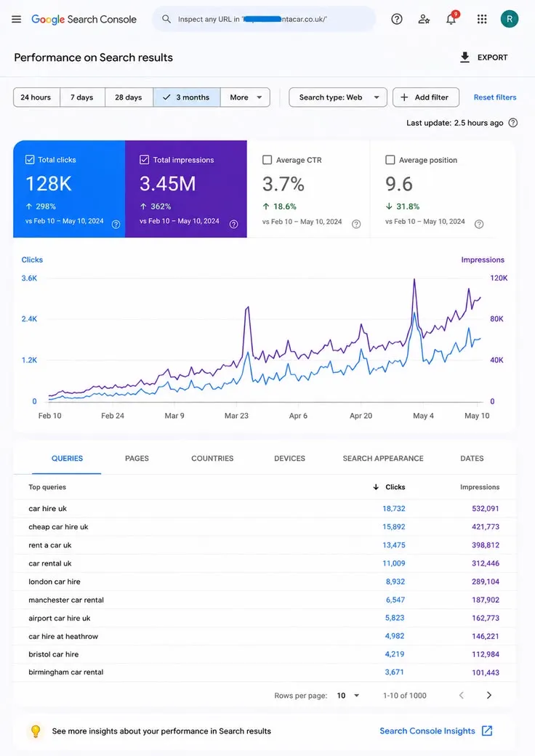This screenshot has height=756, width=535.
Task: Select the 28 days date range
Action: coord(129,97)
